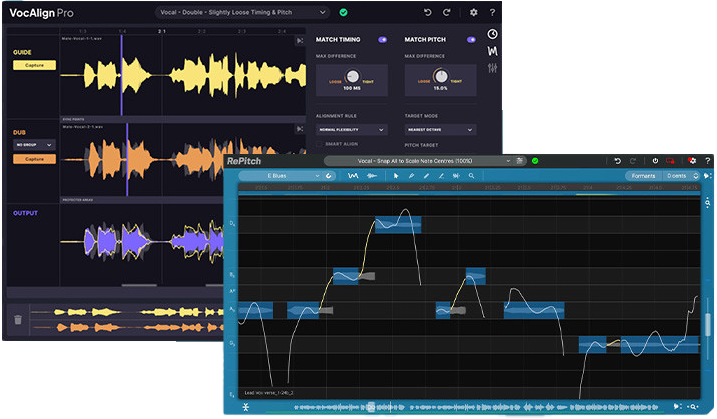Open RePitch settings gear

[692, 161]
